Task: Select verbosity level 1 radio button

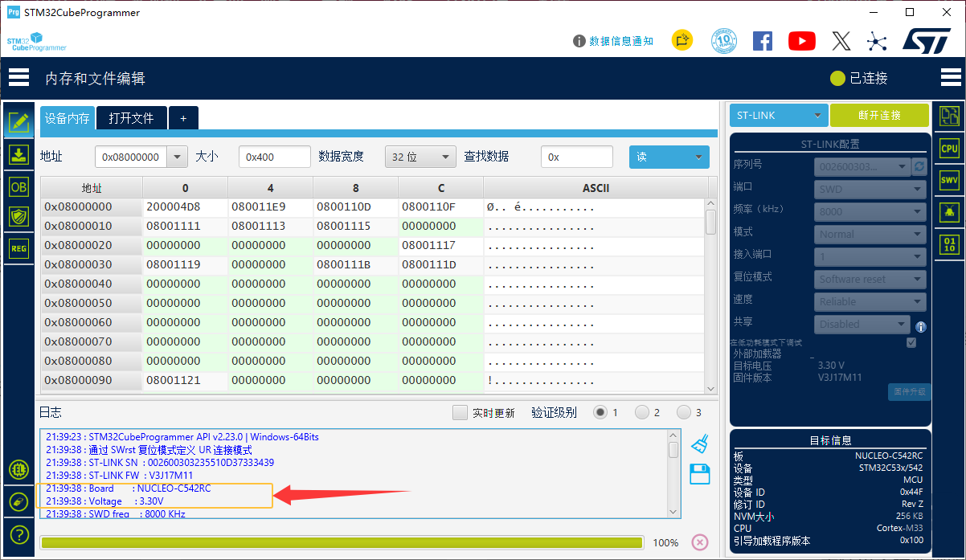Action: click(600, 413)
